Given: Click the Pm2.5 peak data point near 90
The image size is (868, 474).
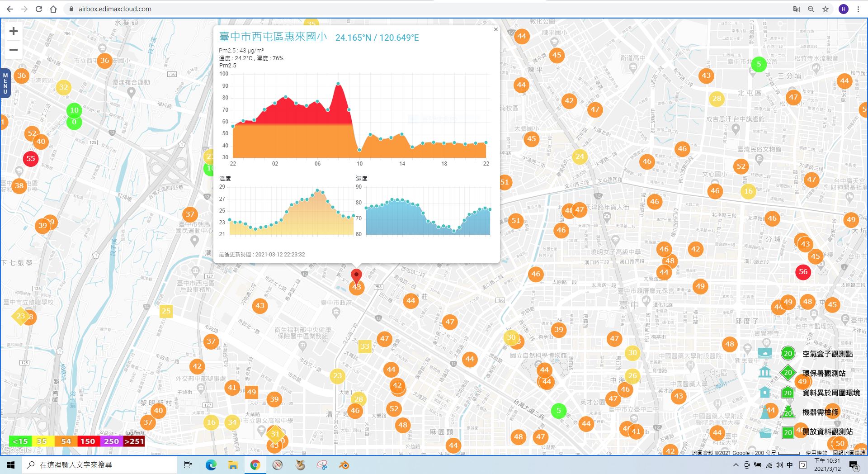Looking at the screenshot, I should 338,84.
